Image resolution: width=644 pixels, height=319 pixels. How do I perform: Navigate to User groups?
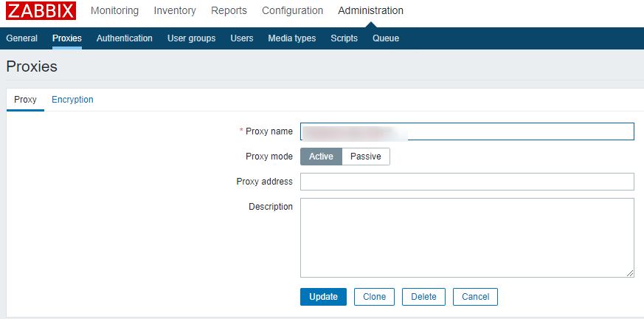coord(191,38)
